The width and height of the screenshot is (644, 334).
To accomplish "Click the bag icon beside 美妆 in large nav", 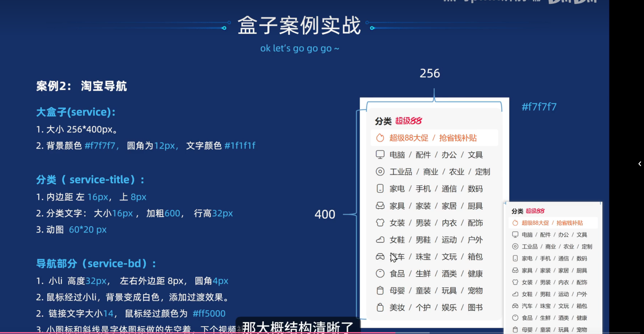I will pos(380,307).
